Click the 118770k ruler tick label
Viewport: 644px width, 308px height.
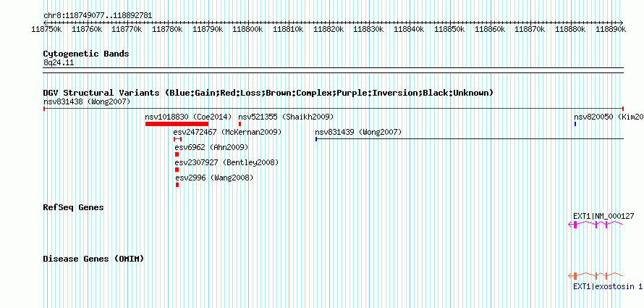(x=127, y=29)
